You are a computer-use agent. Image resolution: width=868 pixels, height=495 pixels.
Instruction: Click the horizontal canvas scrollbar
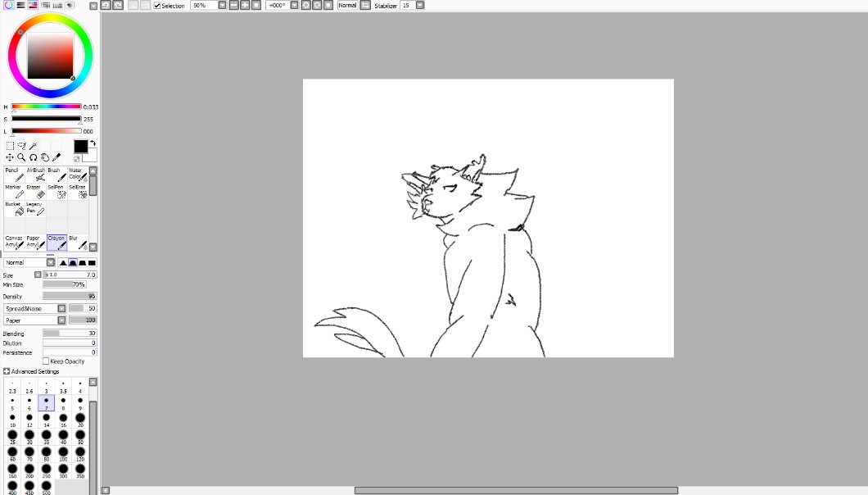click(516, 490)
